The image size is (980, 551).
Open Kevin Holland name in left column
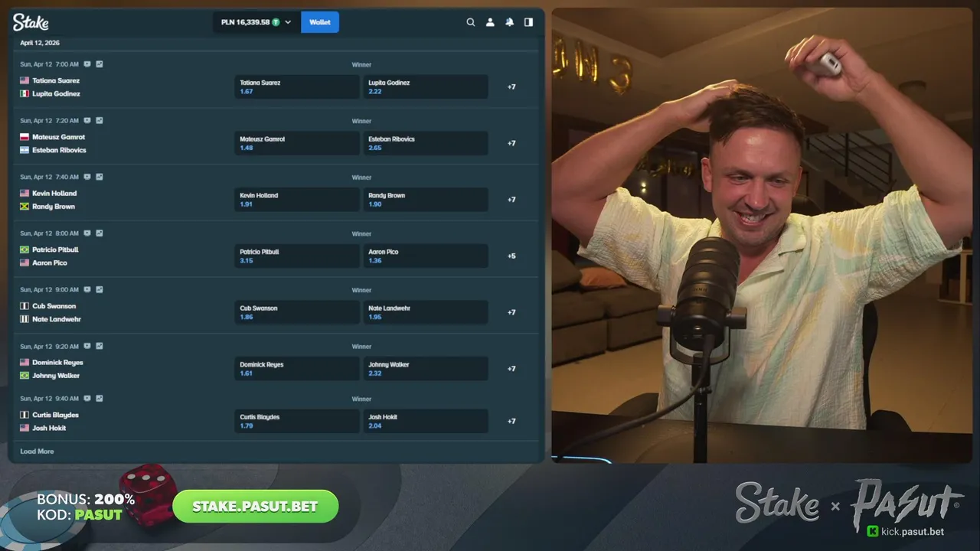pos(54,194)
